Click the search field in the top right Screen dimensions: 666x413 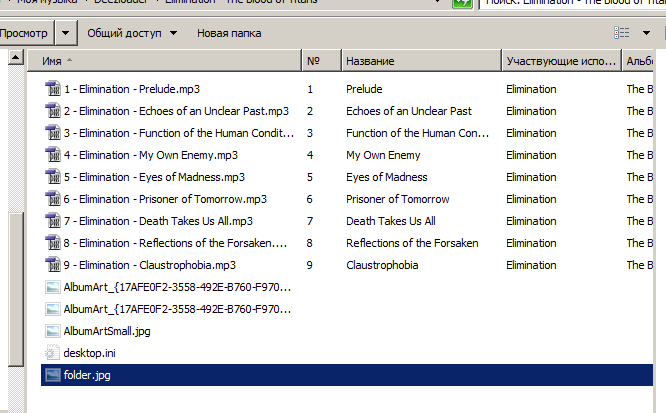572,3
